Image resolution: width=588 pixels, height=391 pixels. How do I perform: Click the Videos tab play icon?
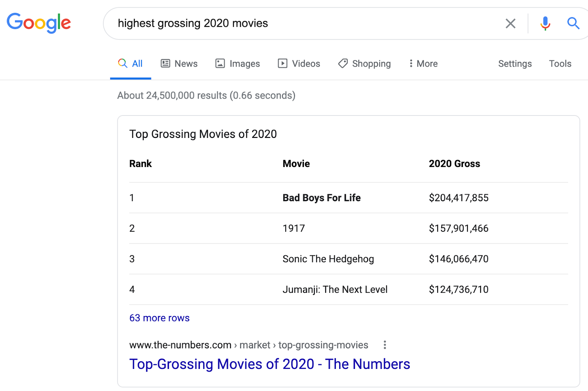(283, 63)
